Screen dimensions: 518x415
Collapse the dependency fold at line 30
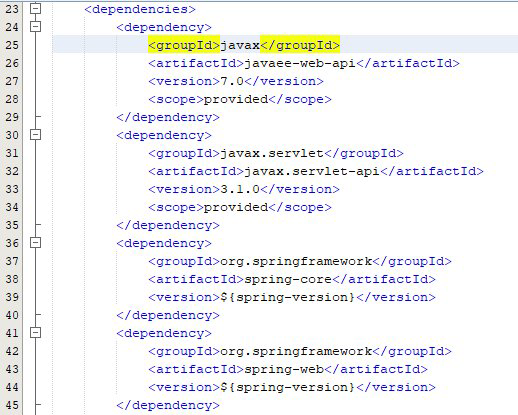[35, 135]
